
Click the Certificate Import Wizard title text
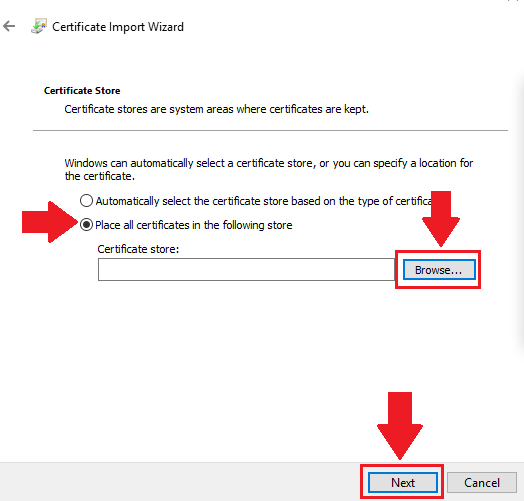118,27
